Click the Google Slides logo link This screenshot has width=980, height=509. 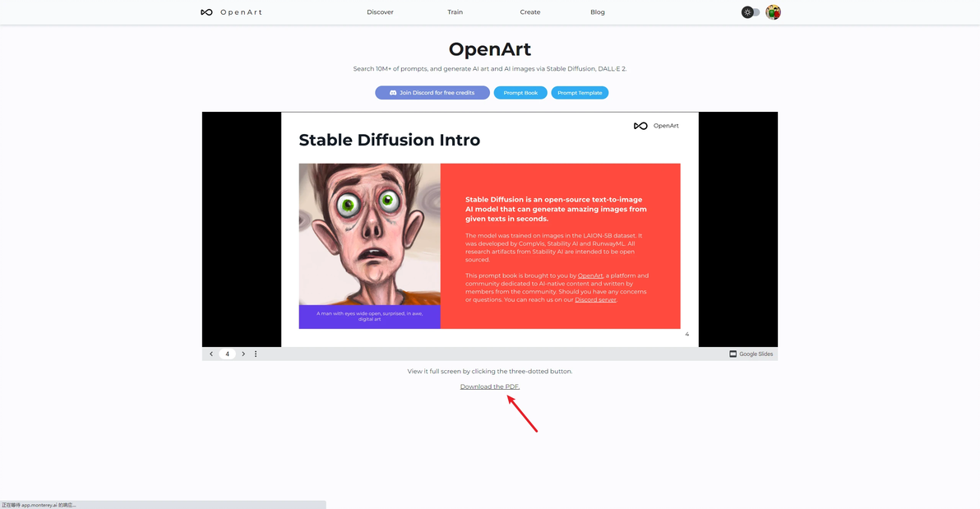751,354
